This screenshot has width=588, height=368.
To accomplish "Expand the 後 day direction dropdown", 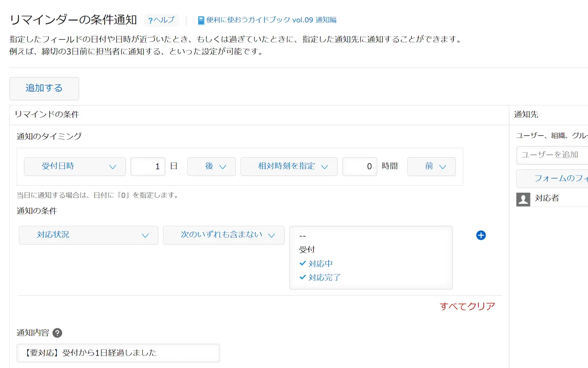I will [x=212, y=166].
